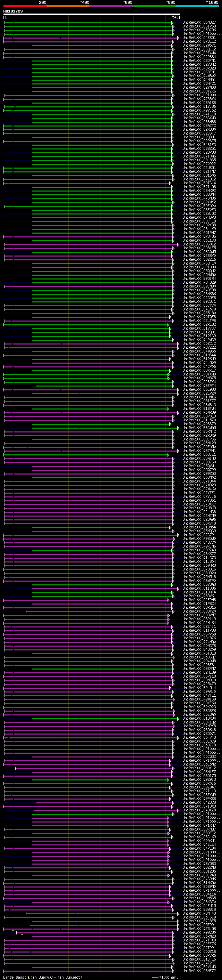Viewport: 222px width, 980px height.
Task: Select the UniRef100_C2PST5 label
Action: (x=199, y=141)
